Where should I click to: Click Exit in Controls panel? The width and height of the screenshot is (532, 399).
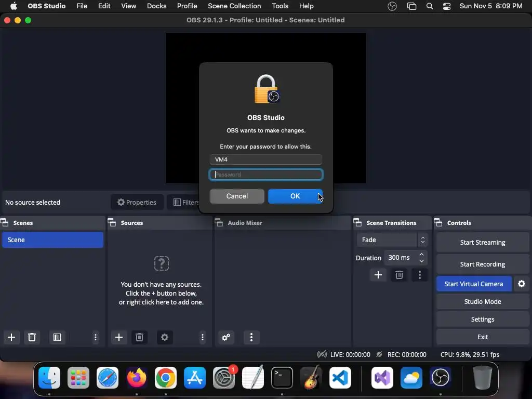(483, 337)
